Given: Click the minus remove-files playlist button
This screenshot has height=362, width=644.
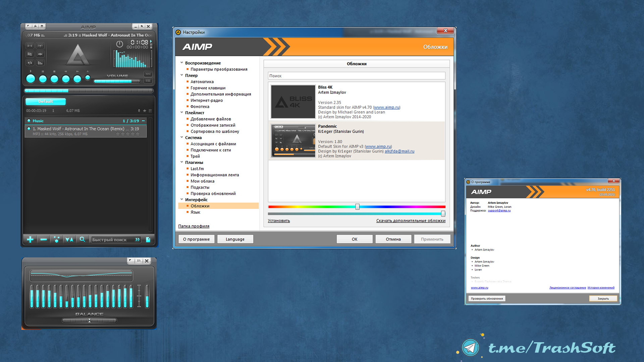Looking at the screenshot, I should [44, 240].
